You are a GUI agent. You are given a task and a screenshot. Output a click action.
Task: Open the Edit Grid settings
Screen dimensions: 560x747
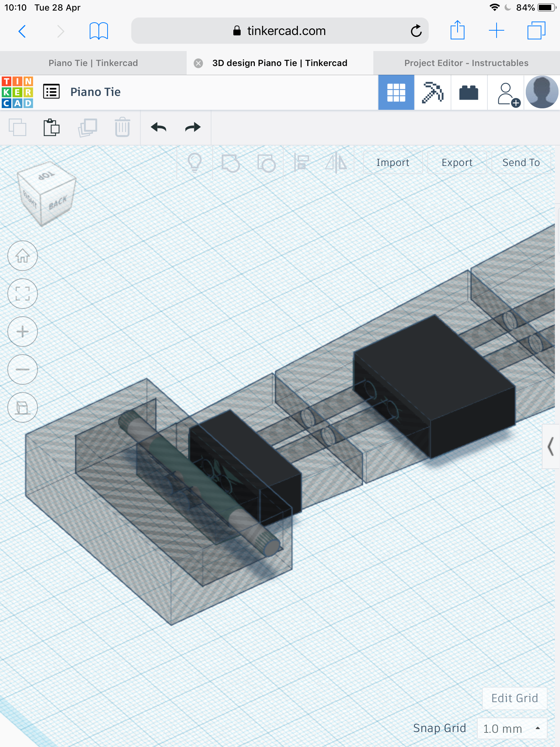[x=514, y=698]
